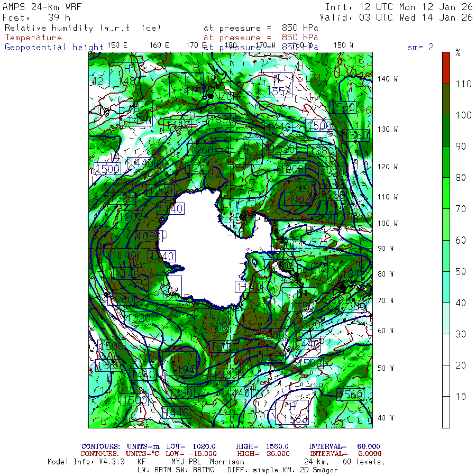Click the 'DIFF: simple KM: 2D Smagor' text
This screenshot has height=476, width=476.
pos(282,470)
